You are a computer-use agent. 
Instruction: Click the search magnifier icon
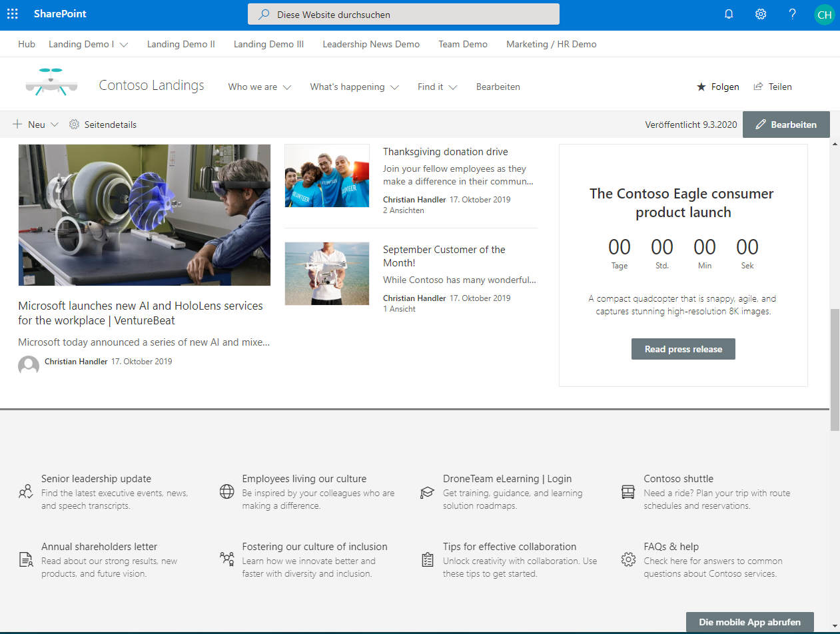point(264,14)
